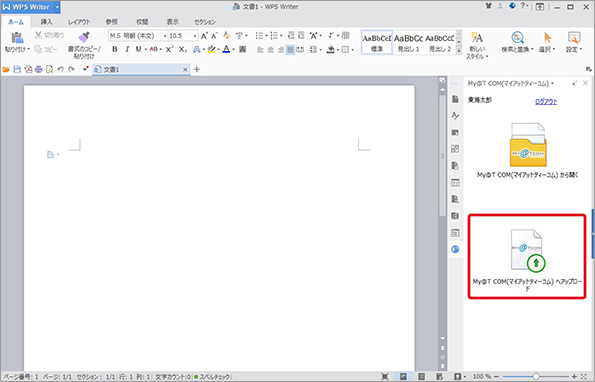Screen dimensions: 595x382
Task: Open the font name MS 明朝 dropdown
Action: point(165,36)
